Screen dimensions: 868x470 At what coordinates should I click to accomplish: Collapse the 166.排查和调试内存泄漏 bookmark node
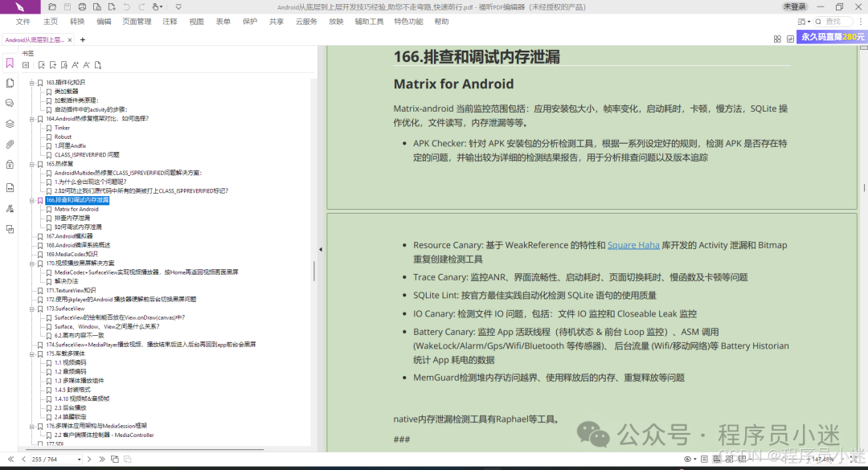point(31,200)
